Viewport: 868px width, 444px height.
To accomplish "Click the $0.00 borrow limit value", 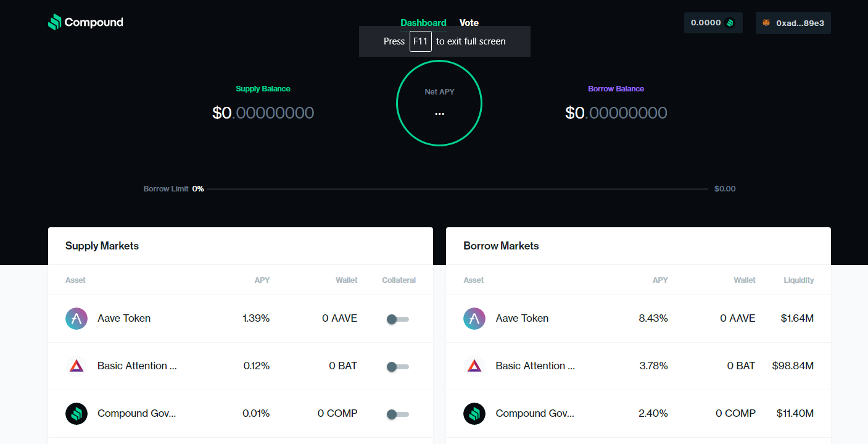I will coord(725,189).
